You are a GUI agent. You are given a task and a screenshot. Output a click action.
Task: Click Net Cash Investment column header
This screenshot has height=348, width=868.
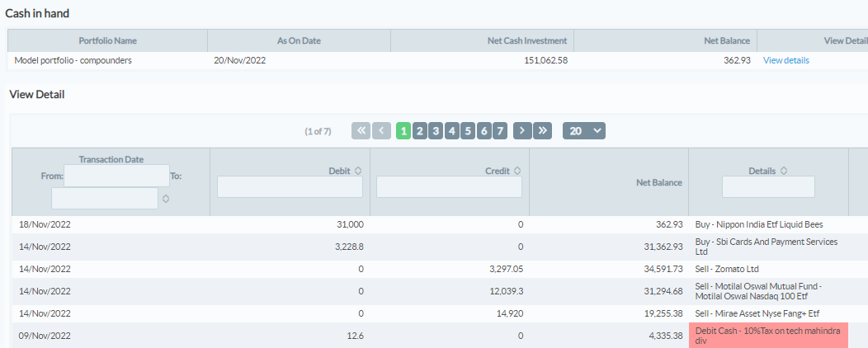(x=482, y=40)
